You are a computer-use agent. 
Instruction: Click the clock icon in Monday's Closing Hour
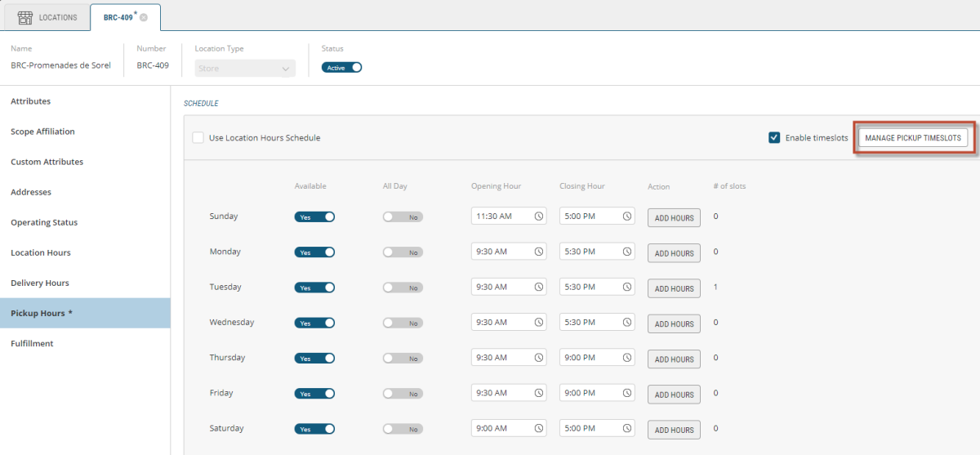tap(626, 252)
